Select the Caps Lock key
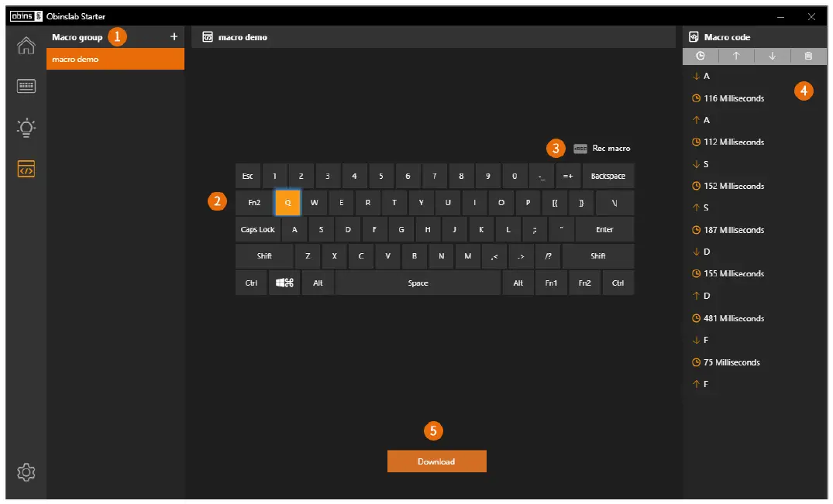Screen dimensions: 833x504 click(258, 229)
